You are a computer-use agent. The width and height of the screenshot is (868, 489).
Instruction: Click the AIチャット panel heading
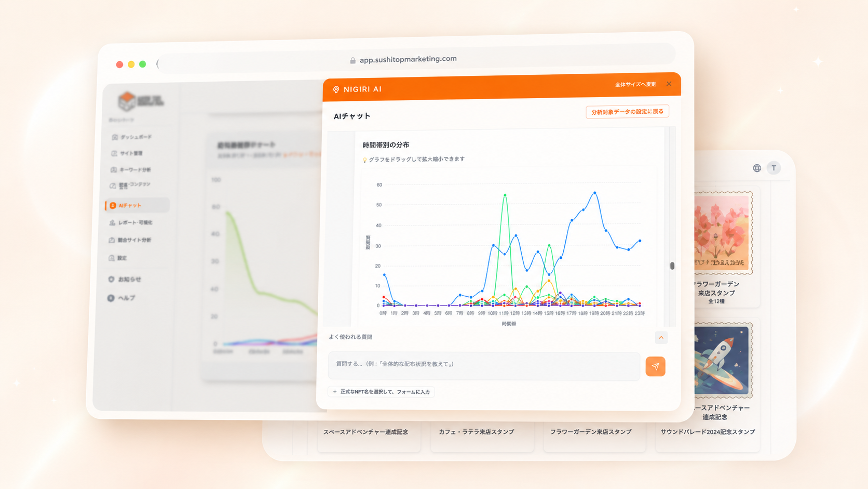point(352,116)
